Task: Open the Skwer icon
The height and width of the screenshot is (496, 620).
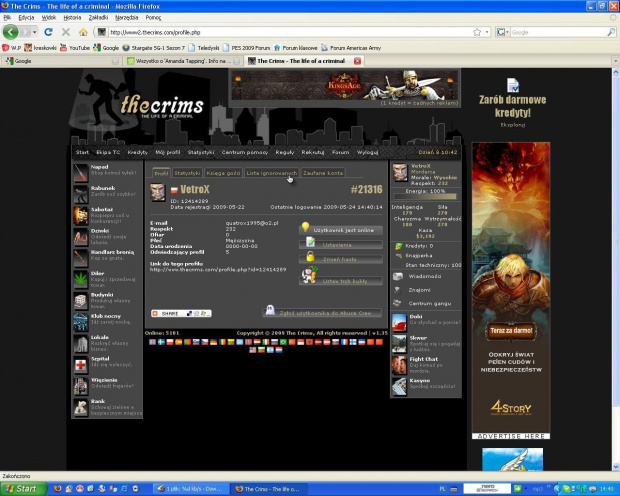Action: coord(399,344)
